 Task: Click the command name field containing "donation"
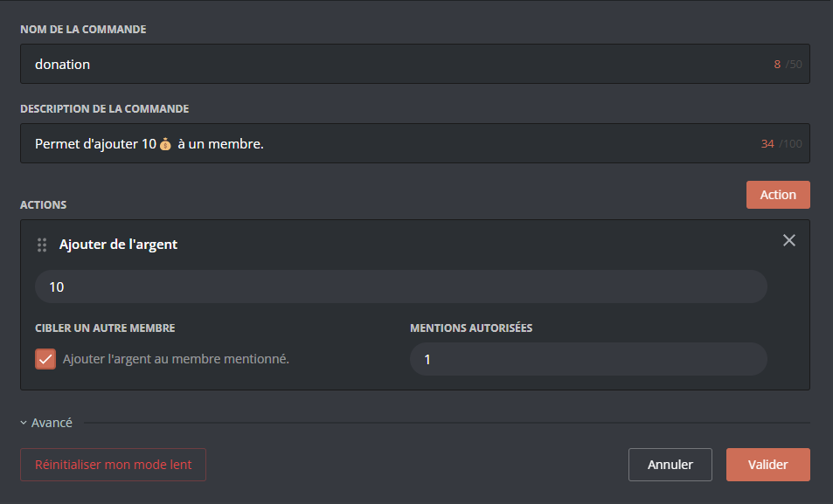[x=350, y=63]
